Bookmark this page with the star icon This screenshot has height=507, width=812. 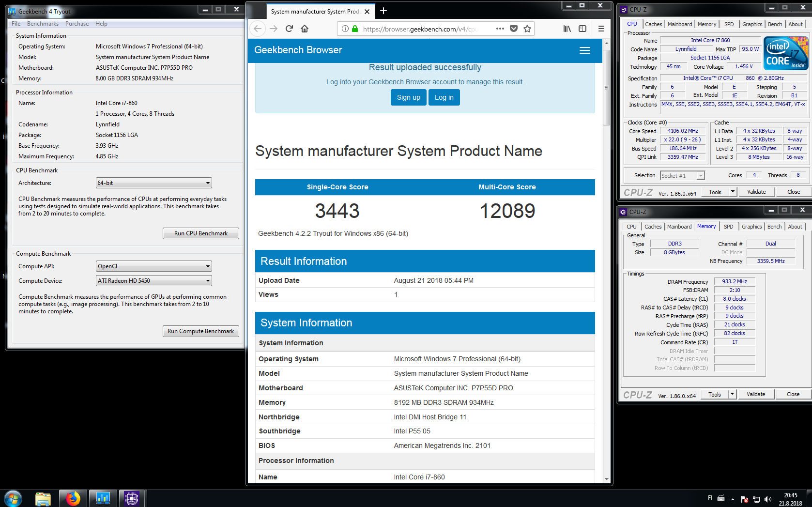(x=527, y=29)
